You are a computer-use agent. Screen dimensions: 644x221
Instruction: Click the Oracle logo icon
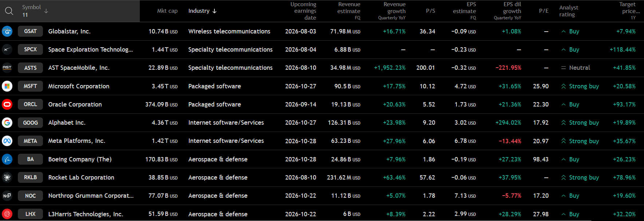point(7,104)
